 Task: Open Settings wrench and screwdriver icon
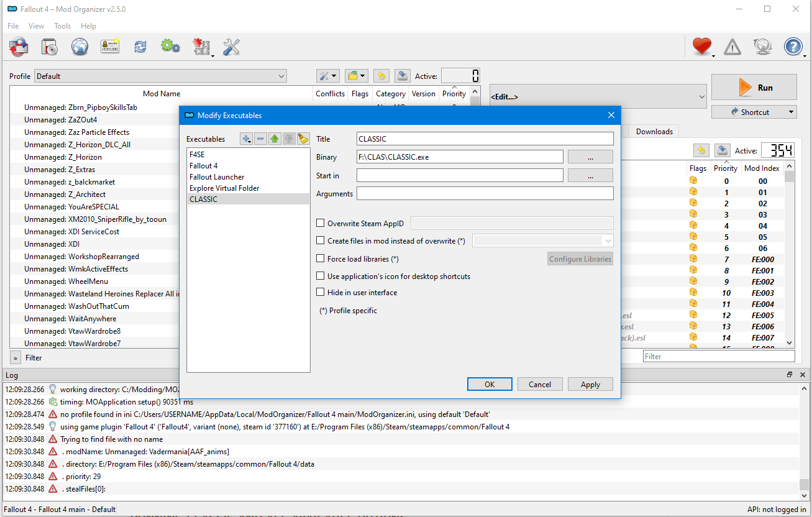(x=231, y=47)
